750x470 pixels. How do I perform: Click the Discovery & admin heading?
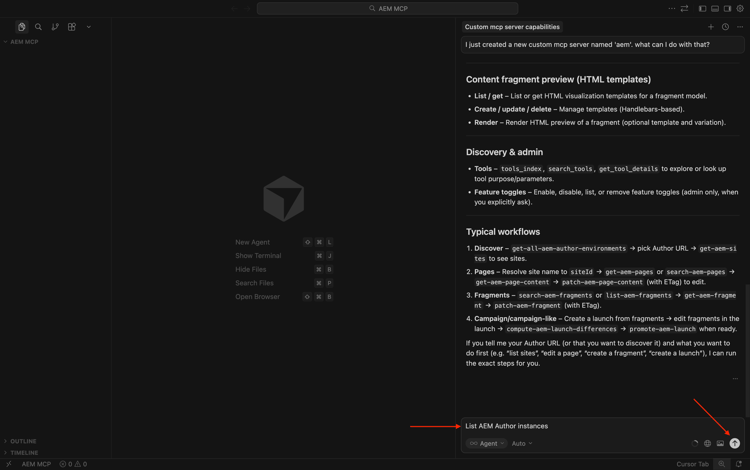click(504, 152)
